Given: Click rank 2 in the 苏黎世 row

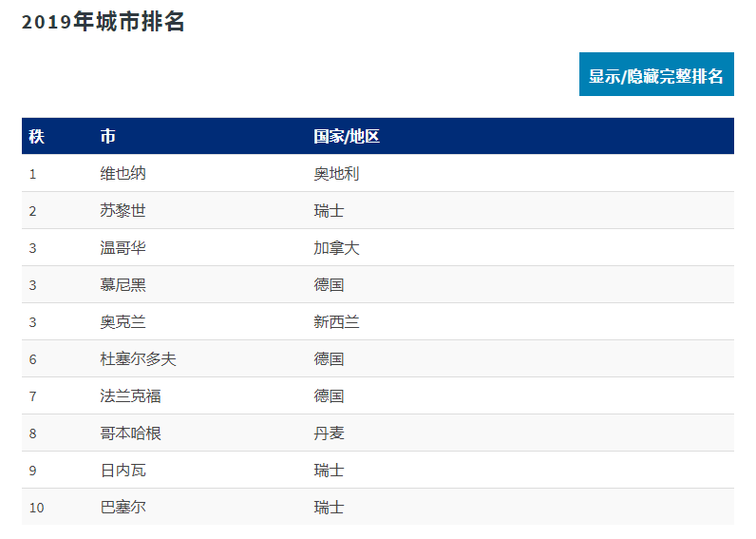Looking at the screenshot, I should pyautogui.click(x=32, y=211).
